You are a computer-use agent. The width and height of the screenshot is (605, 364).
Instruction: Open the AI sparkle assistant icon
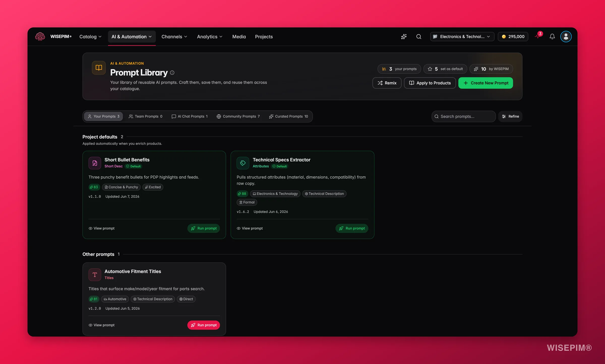point(404,37)
